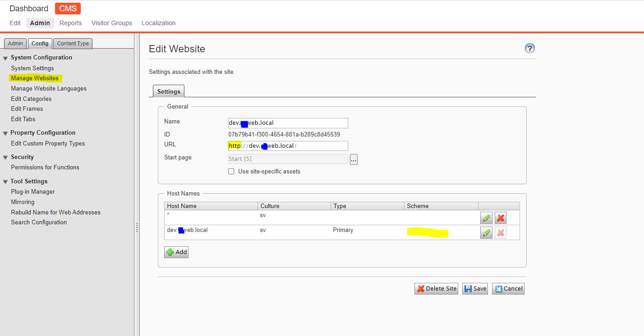The width and height of the screenshot is (644, 336).
Task: Enable Use site-specific assets checkbox
Action: pos(231,172)
